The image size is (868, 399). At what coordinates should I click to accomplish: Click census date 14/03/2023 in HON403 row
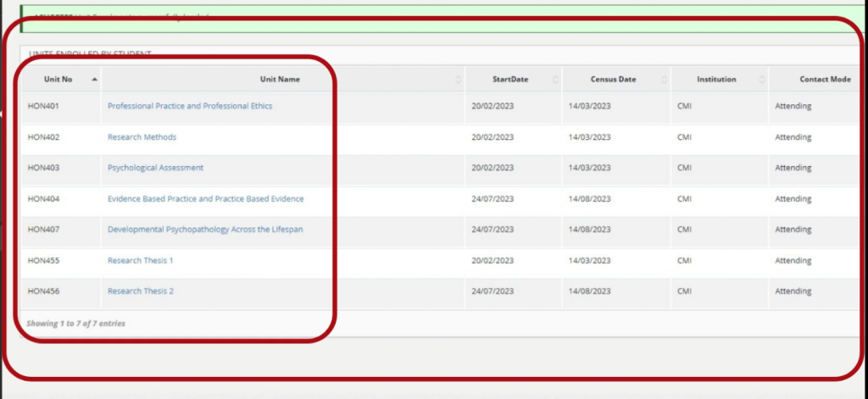590,168
